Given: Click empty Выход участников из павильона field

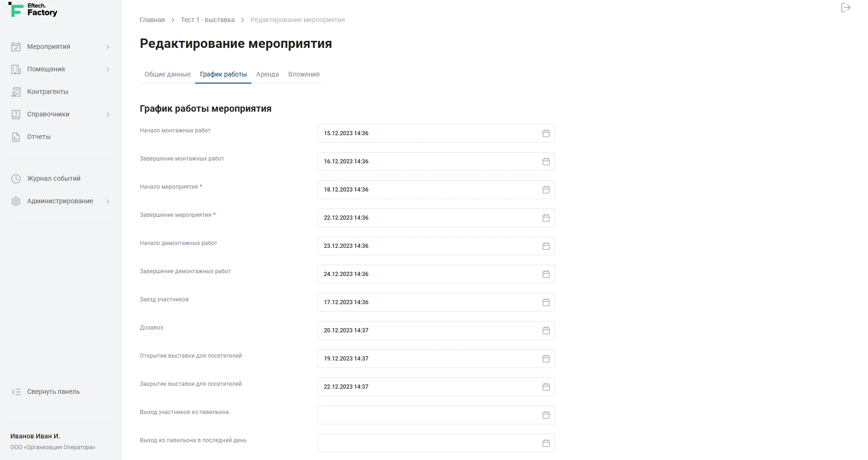Looking at the screenshot, I should point(436,415).
